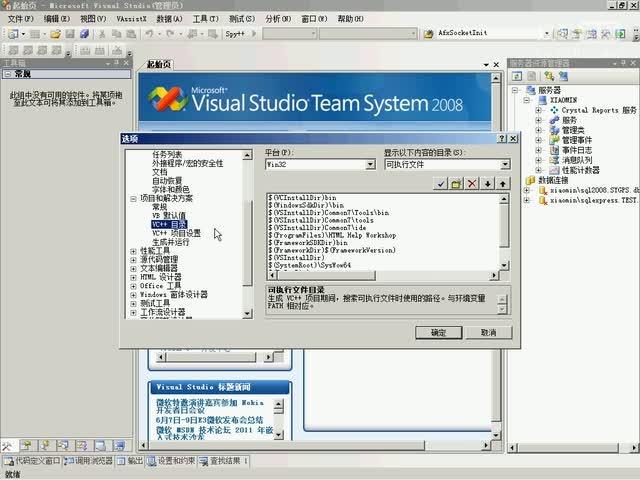The width and height of the screenshot is (640, 480).
Task: Click the Start Debugging play arrow
Action: (254, 33)
